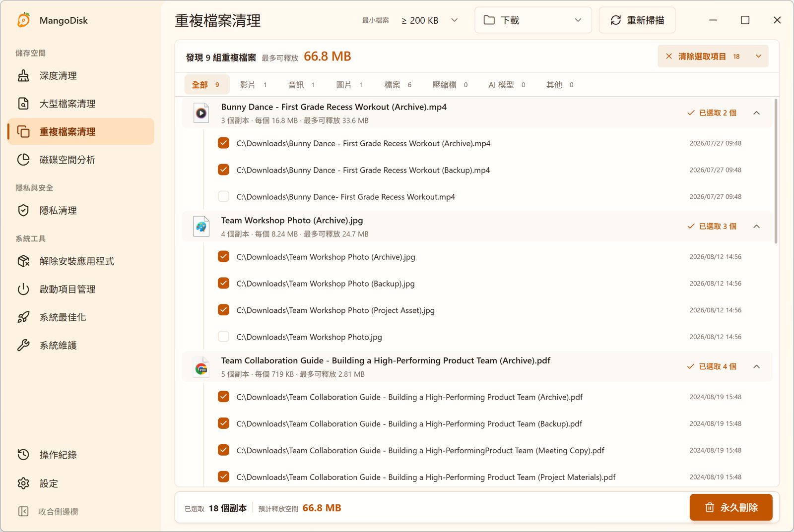The height and width of the screenshot is (532, 794).
Task: Click the Bunny Dance video file icon
Action: 201,113
